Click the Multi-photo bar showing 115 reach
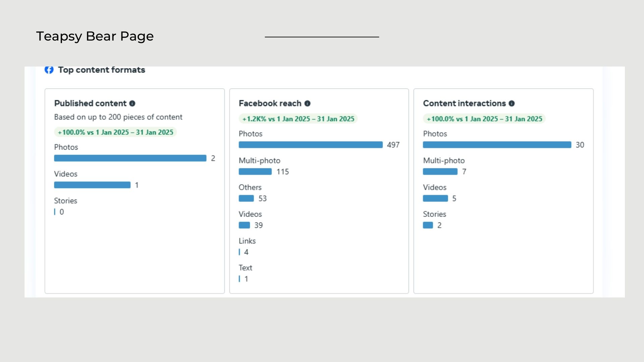Screen dimensions: 644x362 255,172
